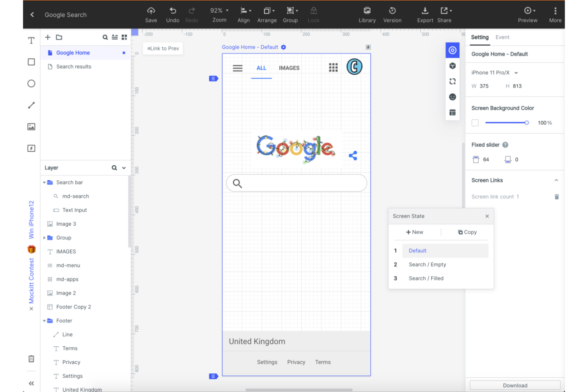Click the gift box contest icon
The height and width of the screenshot is (392, 588).
31,249
